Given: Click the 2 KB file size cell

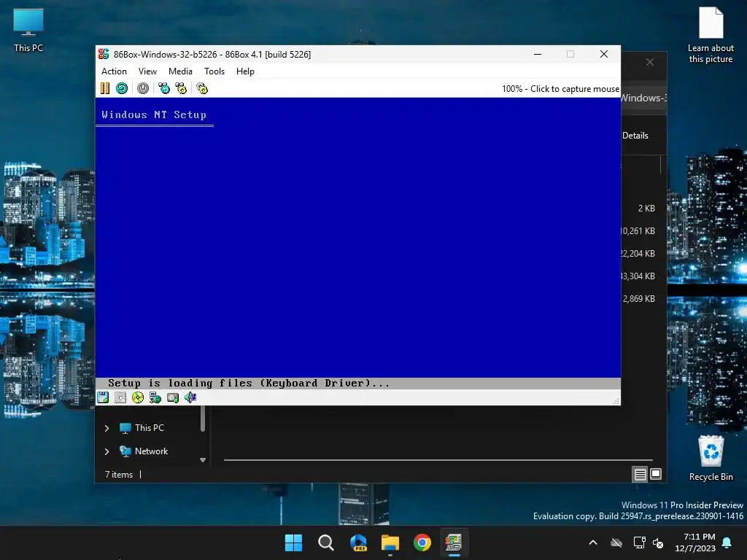Looking at the screenshot, I should (x=646, y=208).
